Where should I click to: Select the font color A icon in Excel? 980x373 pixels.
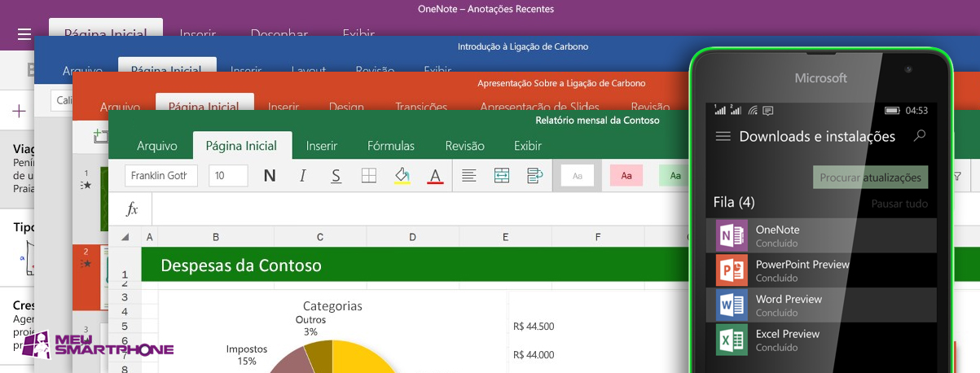[435, 176]
